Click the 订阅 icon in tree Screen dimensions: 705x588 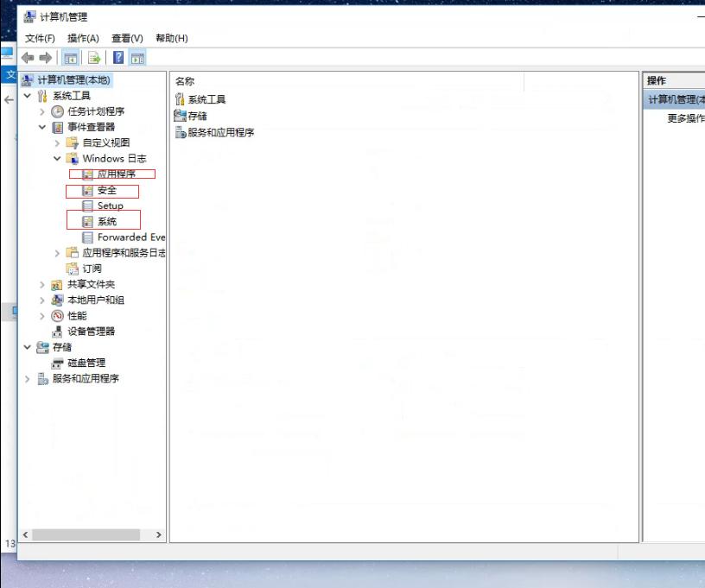click(x=72, y=269)
